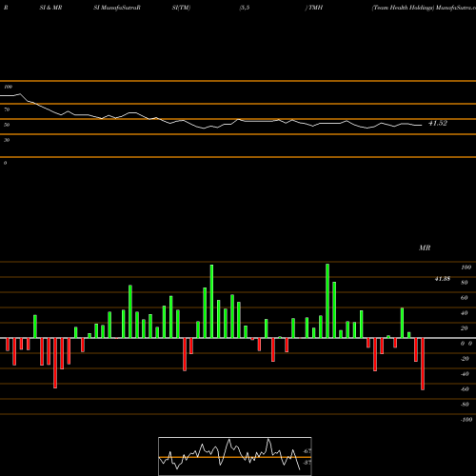This screenshot has width=476, height=476.
Task: Click the MR axis label -20
Action: (x=465, y=359)
